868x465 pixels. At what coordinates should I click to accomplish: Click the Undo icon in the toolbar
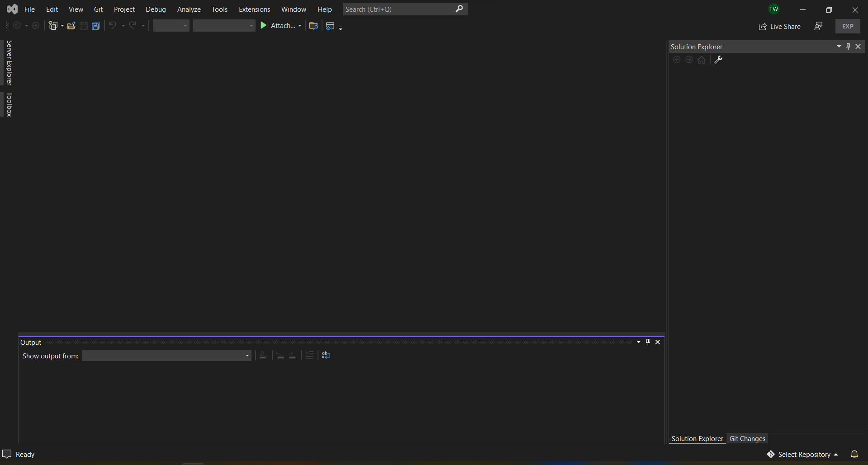(x=113, y=26)
